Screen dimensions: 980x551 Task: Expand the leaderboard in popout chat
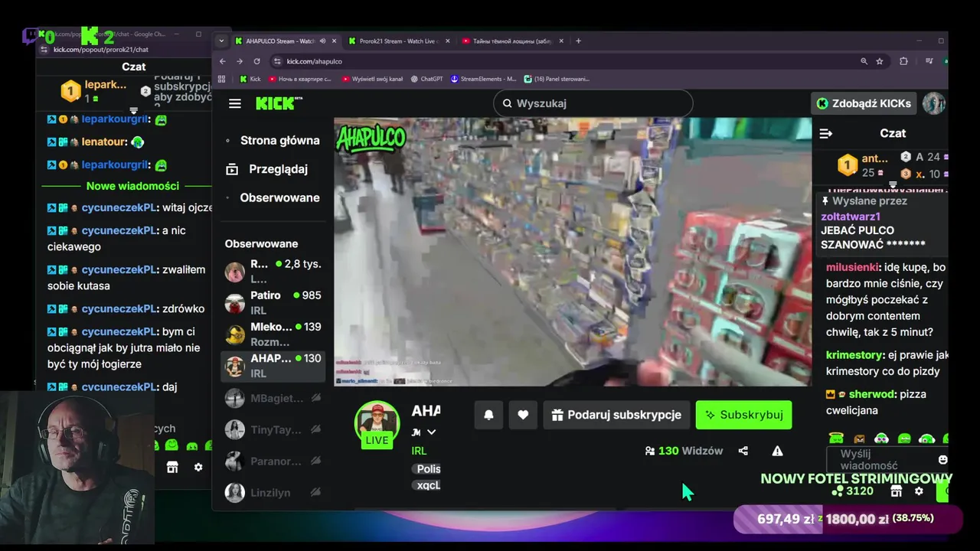point(133,111)
